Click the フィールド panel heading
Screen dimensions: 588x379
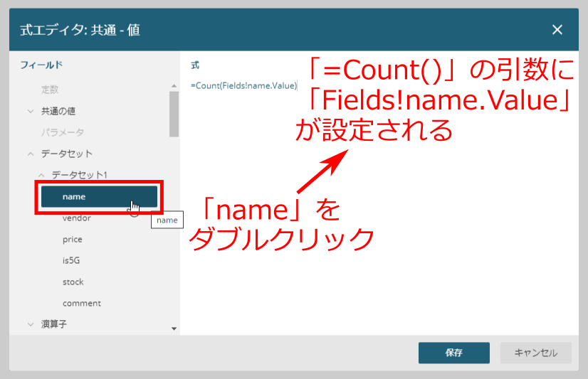41,65
